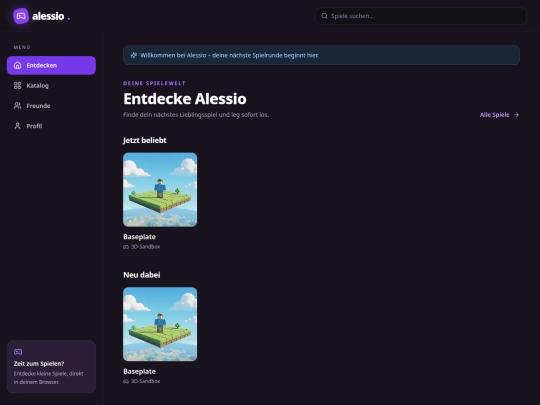Focus the Spiele suchen search field
The height and width of the screenshot is (405, 540).
tap(420, 16)
